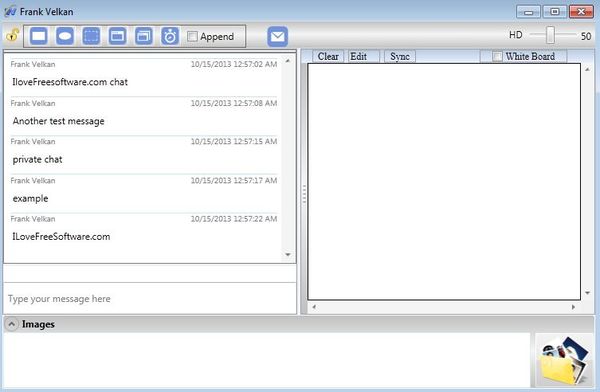Select the single window capture icon
The width and height of the screenshot is (600, 392).
click(x=117, y=36)
